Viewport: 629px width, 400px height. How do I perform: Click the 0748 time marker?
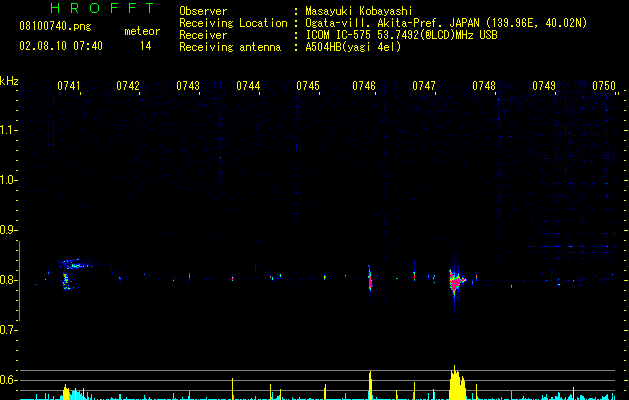pos(484,86)
